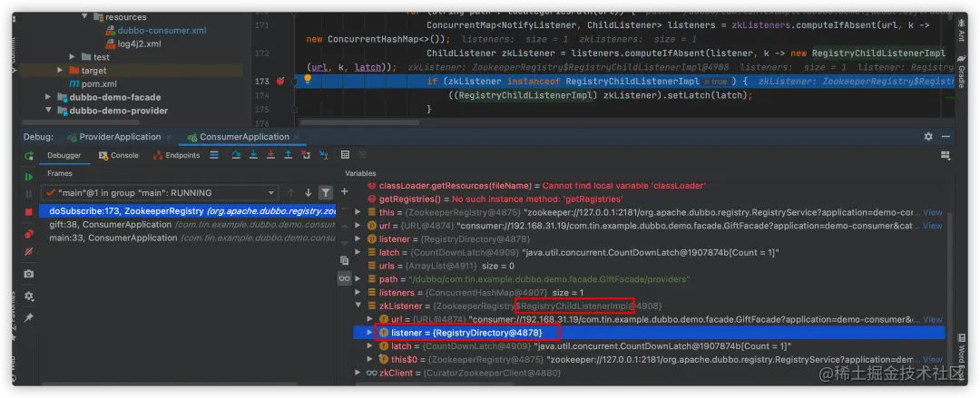980x398 pixels.
Task: Toggle the glasses watches-in-variables icon
Action: (345, 278)
